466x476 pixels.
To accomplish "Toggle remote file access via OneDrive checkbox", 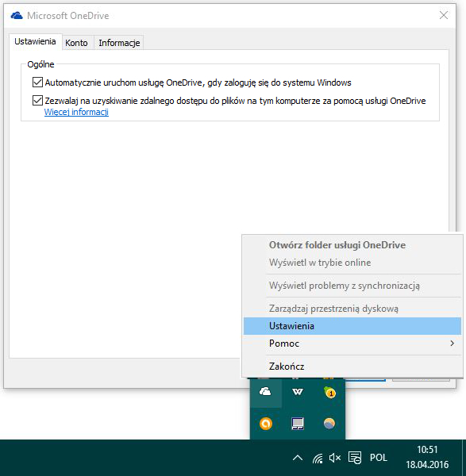I will tap(37, 101).
